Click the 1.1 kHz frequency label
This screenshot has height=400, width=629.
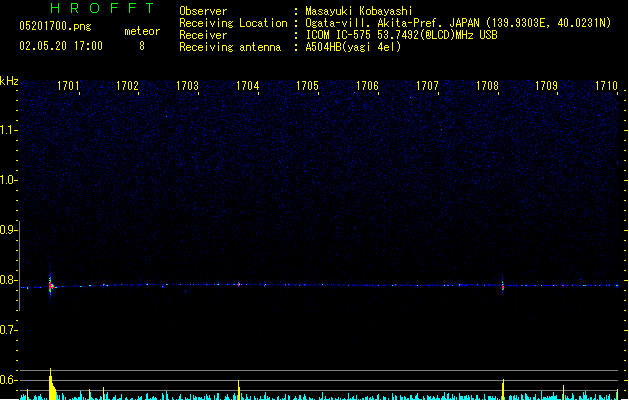click(x=8, y=130)
